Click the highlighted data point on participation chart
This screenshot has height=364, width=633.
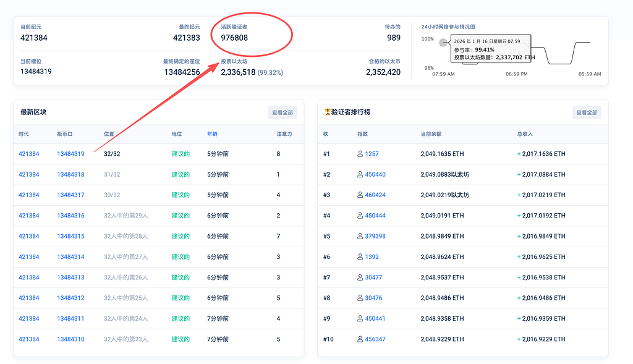tap(443, 43)
